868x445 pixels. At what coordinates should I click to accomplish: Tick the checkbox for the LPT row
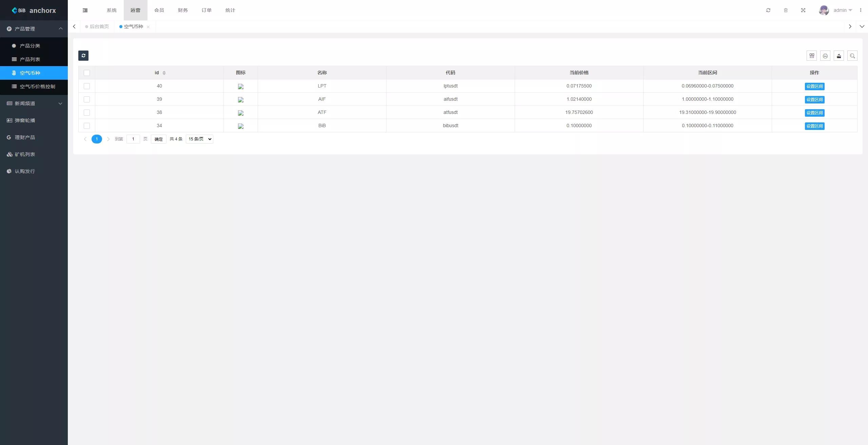[x=87, y=86]
